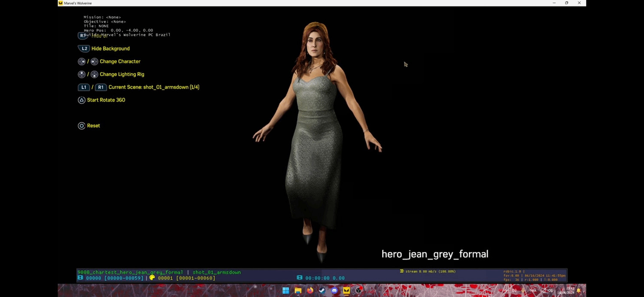Select the L1 previous scene button
Image resolution: width=644 pixels, height=297 pixels.
click(84, 87)
